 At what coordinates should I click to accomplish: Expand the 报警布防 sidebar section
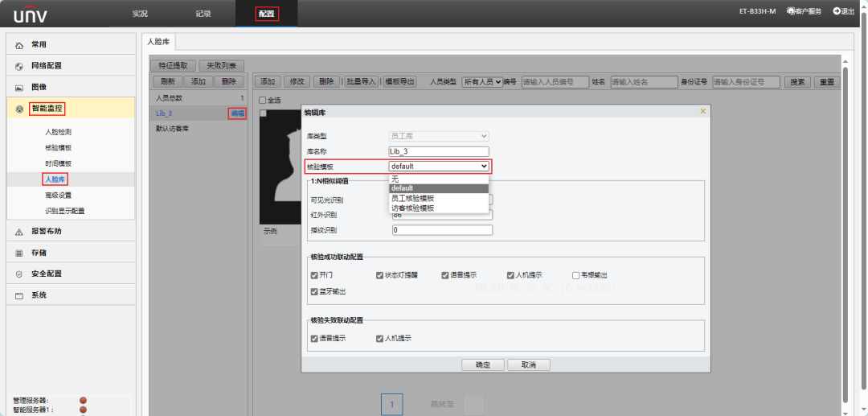pyautogui.click(x=71, y=232)
